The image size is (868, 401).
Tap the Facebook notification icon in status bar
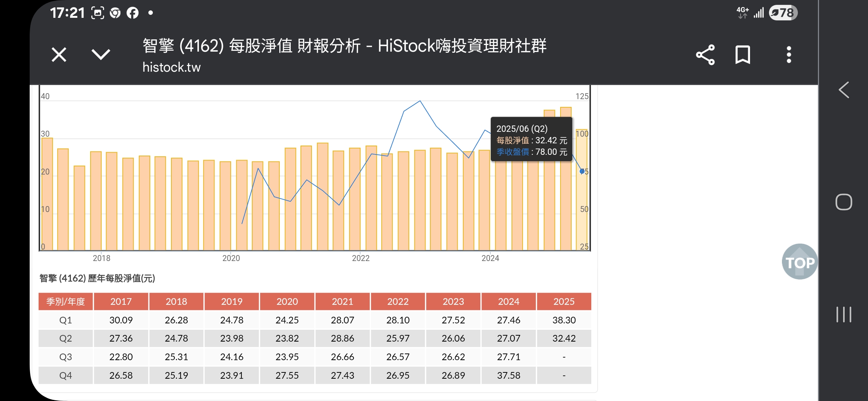[132, 13]
